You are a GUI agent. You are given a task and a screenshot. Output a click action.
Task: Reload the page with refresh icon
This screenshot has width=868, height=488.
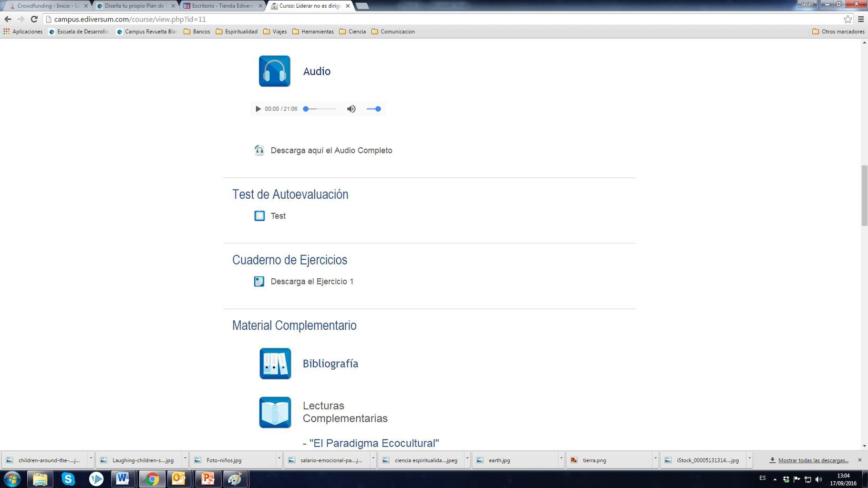point(34,20)
